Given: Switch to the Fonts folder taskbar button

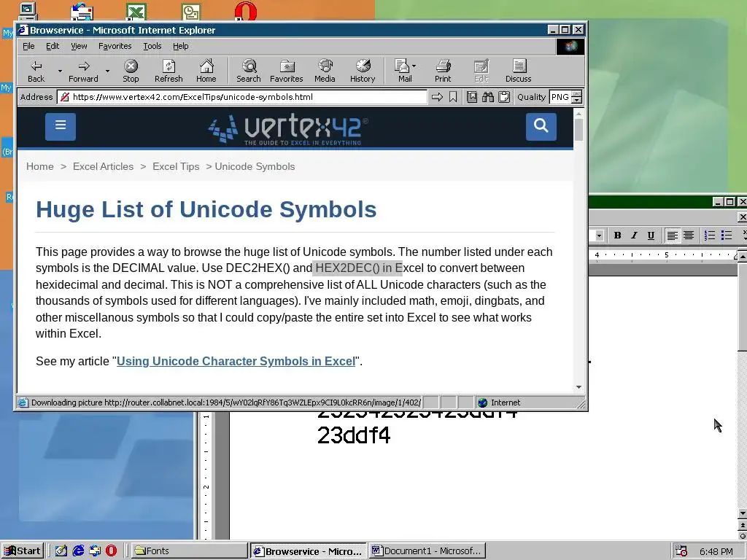Looking at the screenshot, I should click(189, 551).
